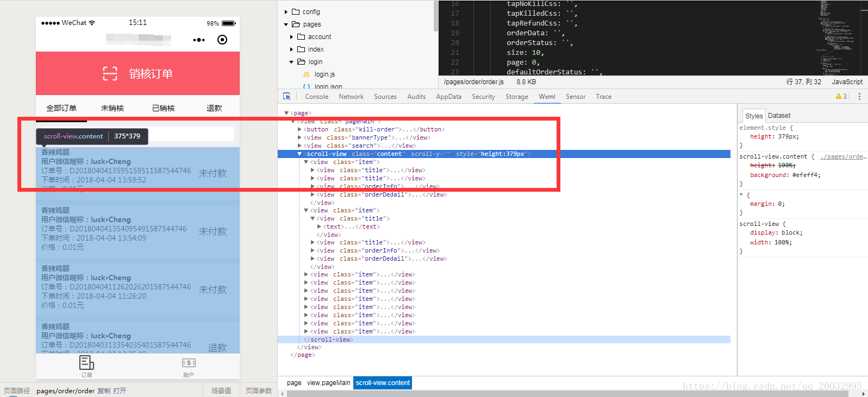868x397 pixels.
Task: Open the devtools more options kebab menu
Action: point(859,97)
